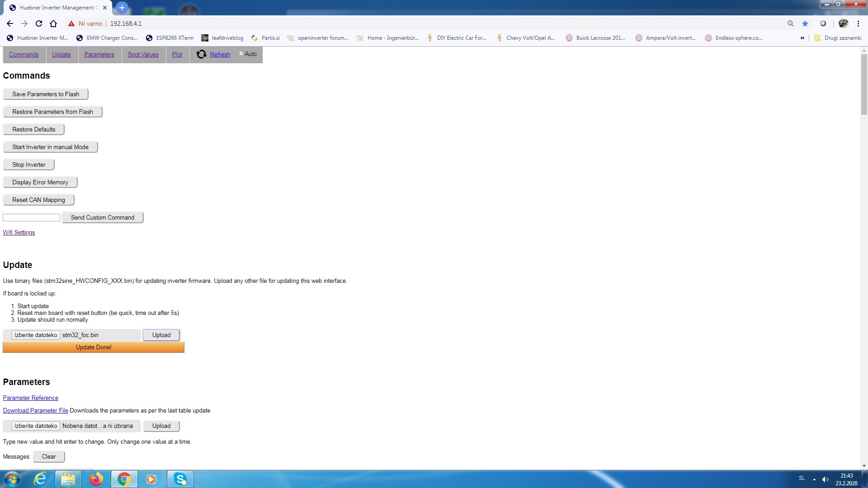Open Skype from the taskbar

click(x=180, y=479)
